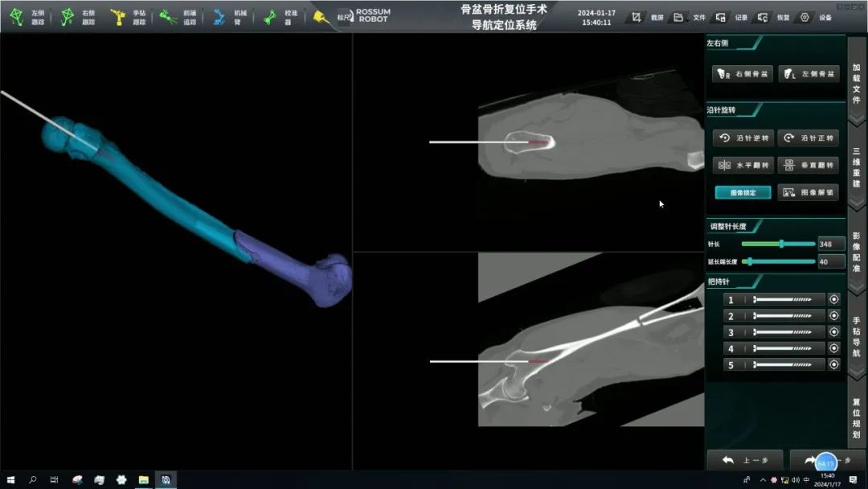Enable the target radio for needle 3
This screenshot has width=868, height=489.
click(833, 332)
